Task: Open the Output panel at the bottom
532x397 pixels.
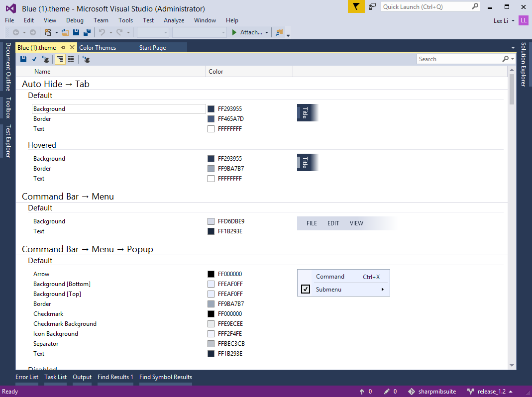Action: (82, 377)
